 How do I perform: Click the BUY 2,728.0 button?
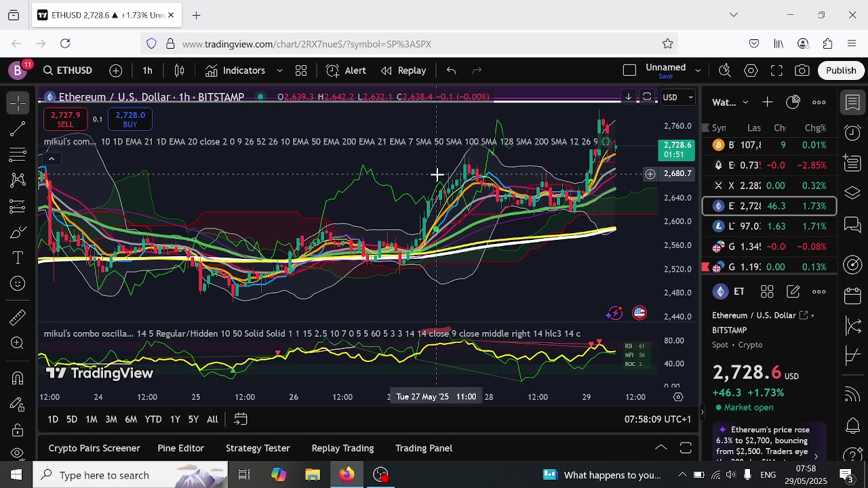[x=130, y=120]
